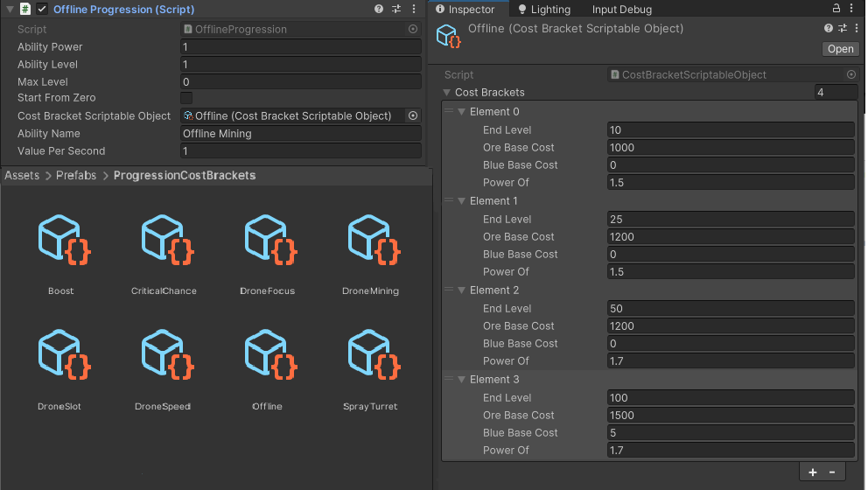Click the drag handle of Element 1

click(x=449, y=200)
